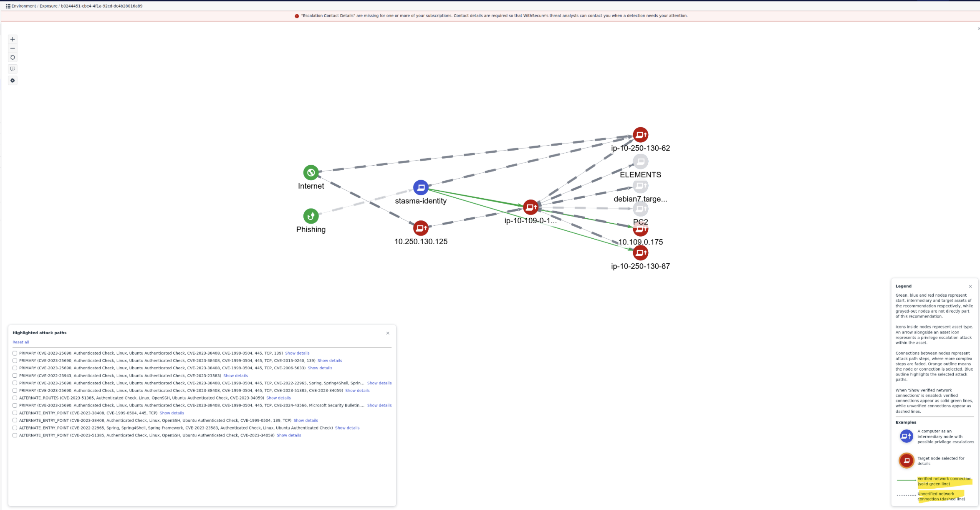Check the last ALTERNATE_ENTRY_POINT path checkbox

(x=15, y=435)
